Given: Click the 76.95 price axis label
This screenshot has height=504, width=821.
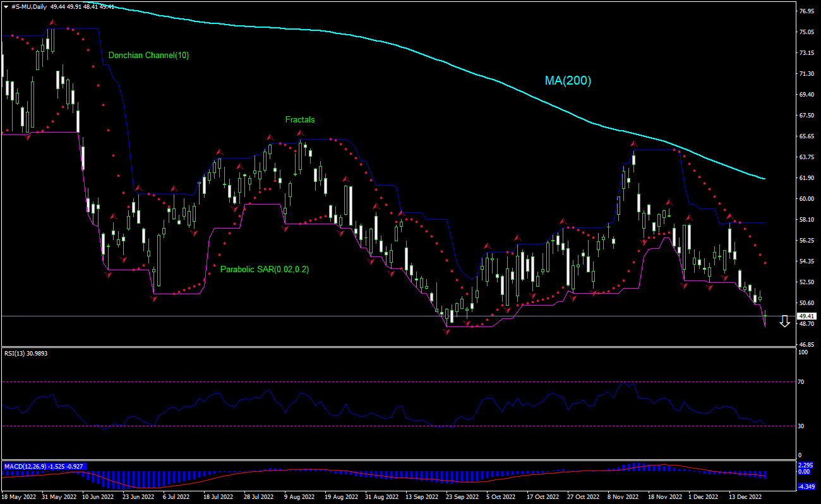Looking at the screenshot, I should [805, 11].
